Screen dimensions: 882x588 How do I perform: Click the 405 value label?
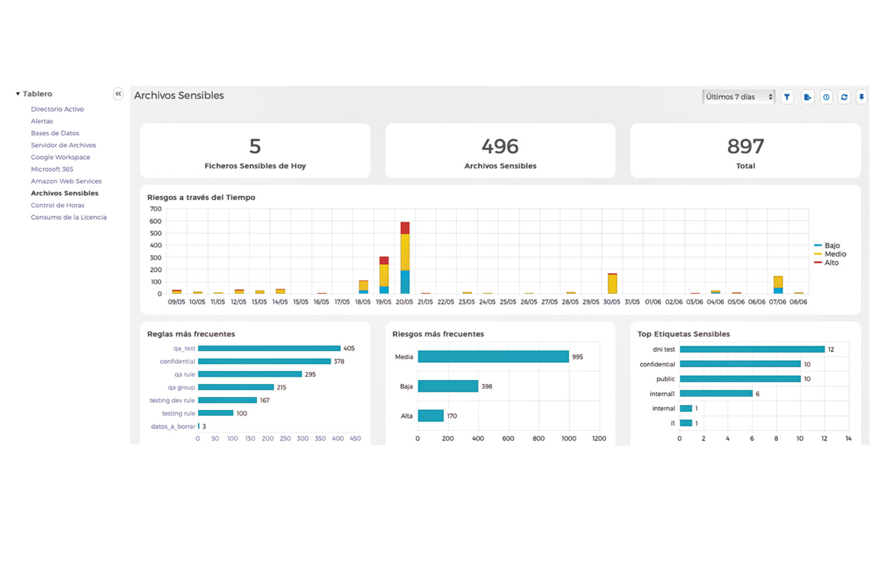pos(349,348)
